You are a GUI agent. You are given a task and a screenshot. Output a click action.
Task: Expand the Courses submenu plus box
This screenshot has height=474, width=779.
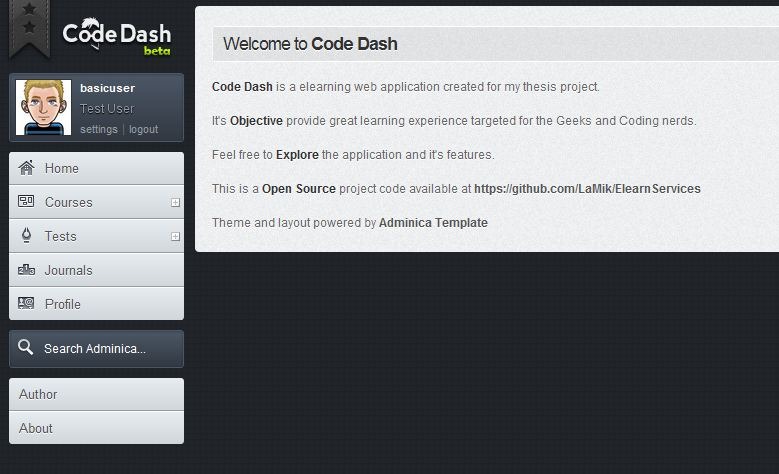coord(175,203)
